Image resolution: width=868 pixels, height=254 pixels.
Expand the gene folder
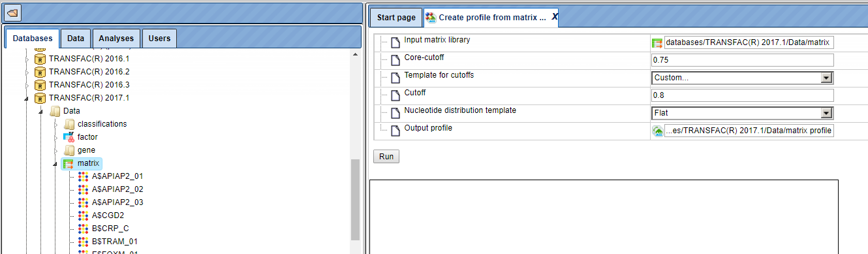(x=55, y=150)
